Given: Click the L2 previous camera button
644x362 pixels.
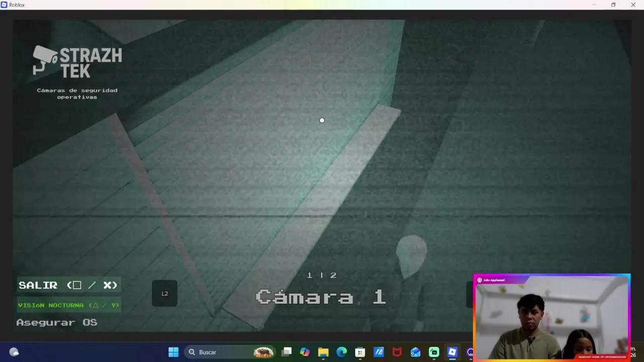Looking at the screenshot, I should [165, 294].
